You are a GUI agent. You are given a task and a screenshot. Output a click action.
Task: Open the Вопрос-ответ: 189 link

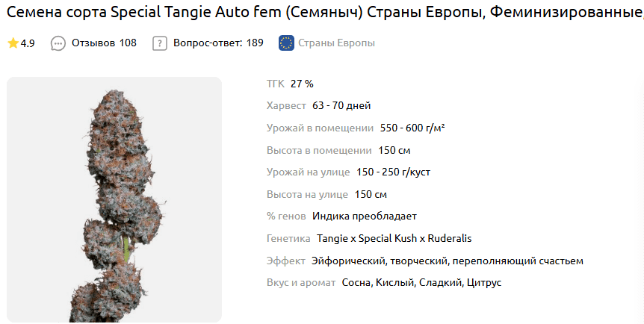(218, 43)
